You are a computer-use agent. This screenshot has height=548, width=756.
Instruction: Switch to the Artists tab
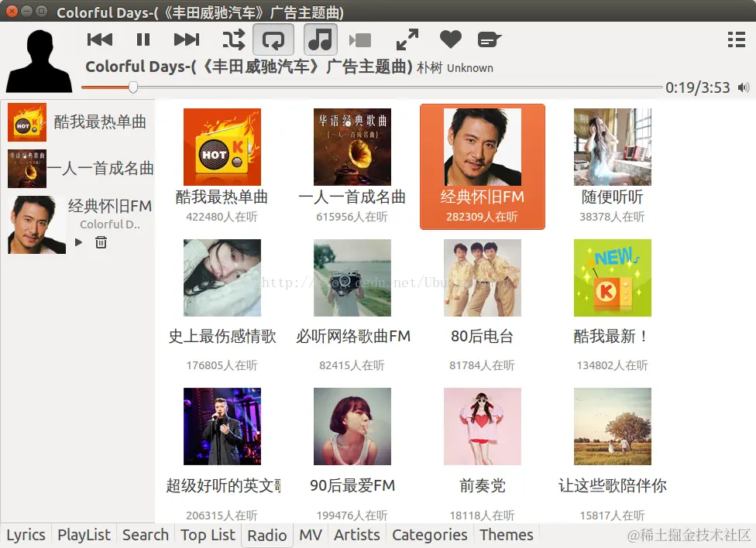point(357,535)
